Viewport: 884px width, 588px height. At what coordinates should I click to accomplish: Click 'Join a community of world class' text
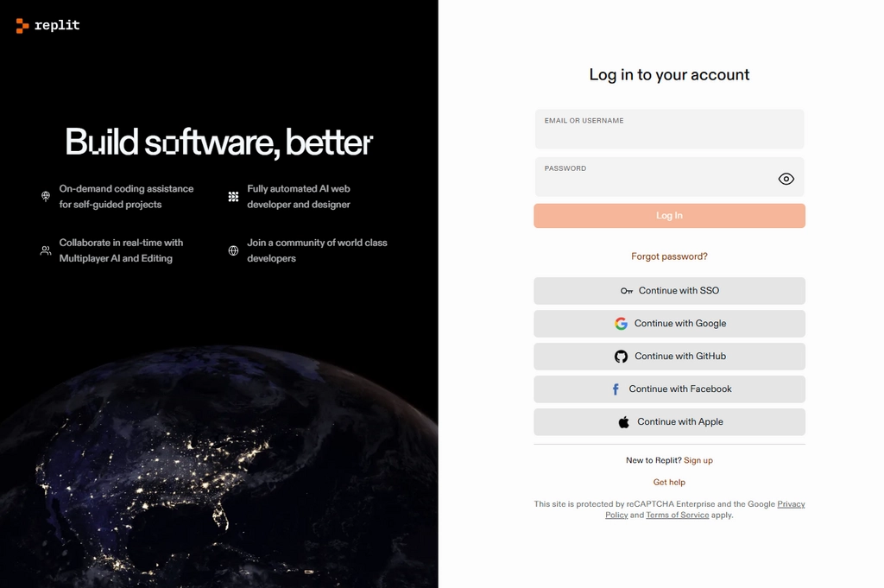317,243
